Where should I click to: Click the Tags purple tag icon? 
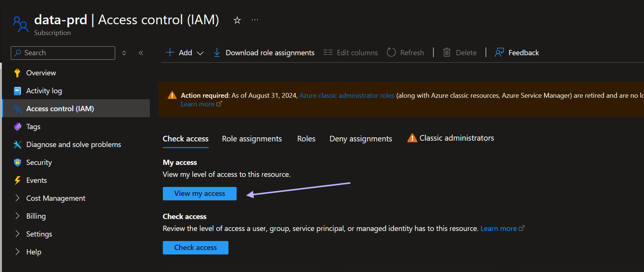click(17, 126)
